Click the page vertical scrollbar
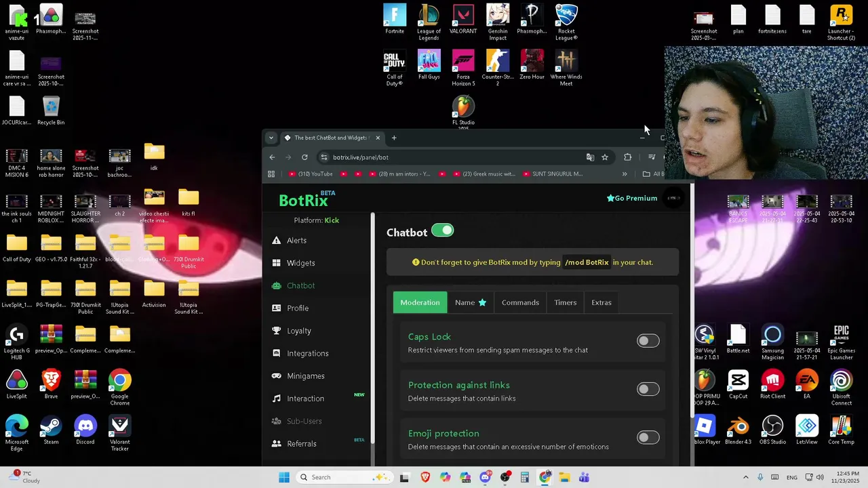868x488 pixels. pos(692,300)
